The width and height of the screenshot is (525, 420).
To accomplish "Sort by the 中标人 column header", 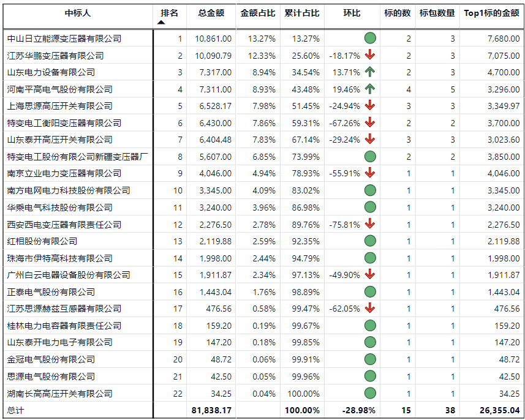I will pyautogui.click(x=78, y=13).
